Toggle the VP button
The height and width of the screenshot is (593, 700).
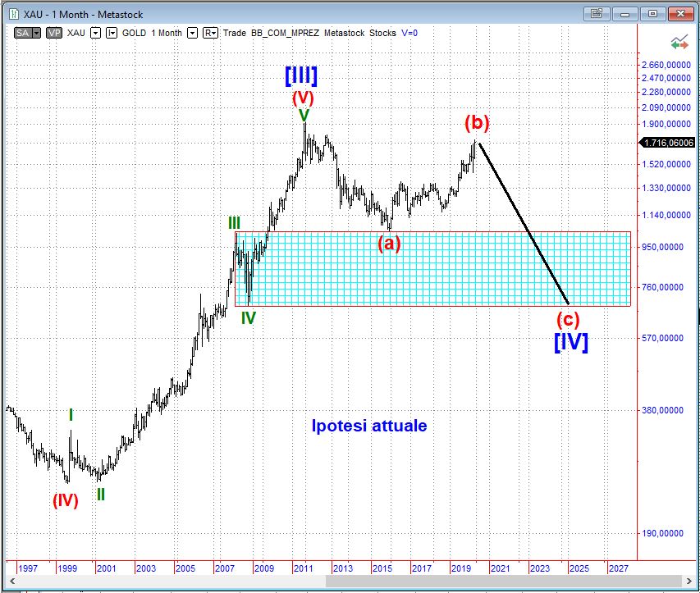54,33
